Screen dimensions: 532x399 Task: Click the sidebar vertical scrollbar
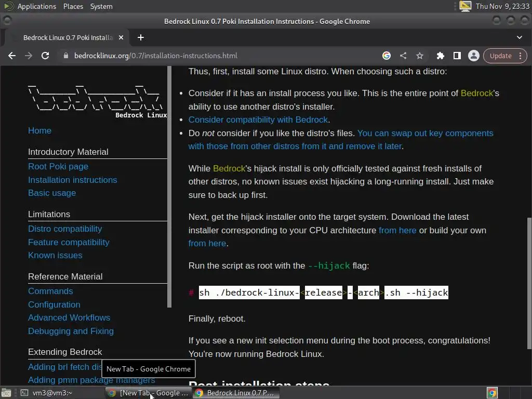click(169, 187)
